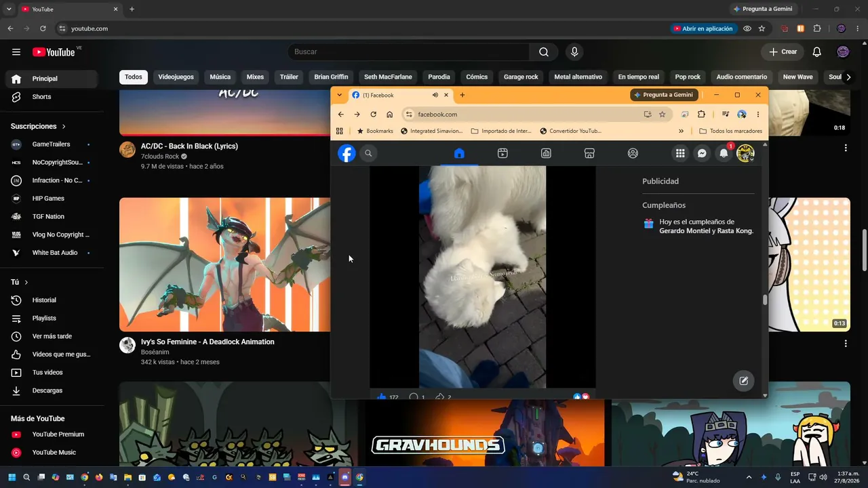Open the tab search dropdown in Facebook window
The image size is (868, 488).
[x=340, y=95]
